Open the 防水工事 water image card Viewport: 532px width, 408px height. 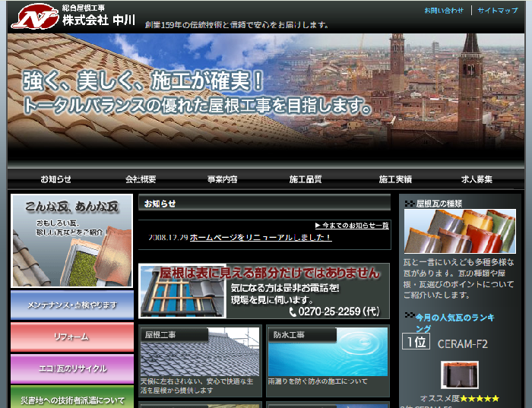[328, 352]
